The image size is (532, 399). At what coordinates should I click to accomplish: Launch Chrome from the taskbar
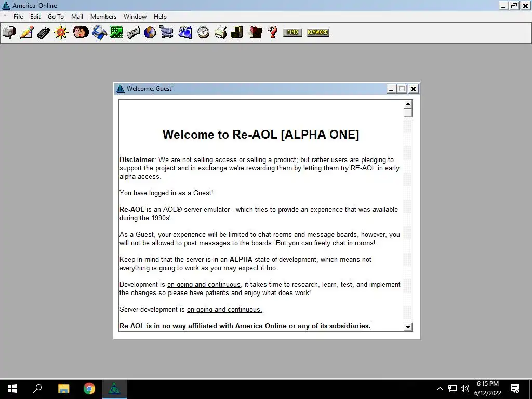pos(89,389)
